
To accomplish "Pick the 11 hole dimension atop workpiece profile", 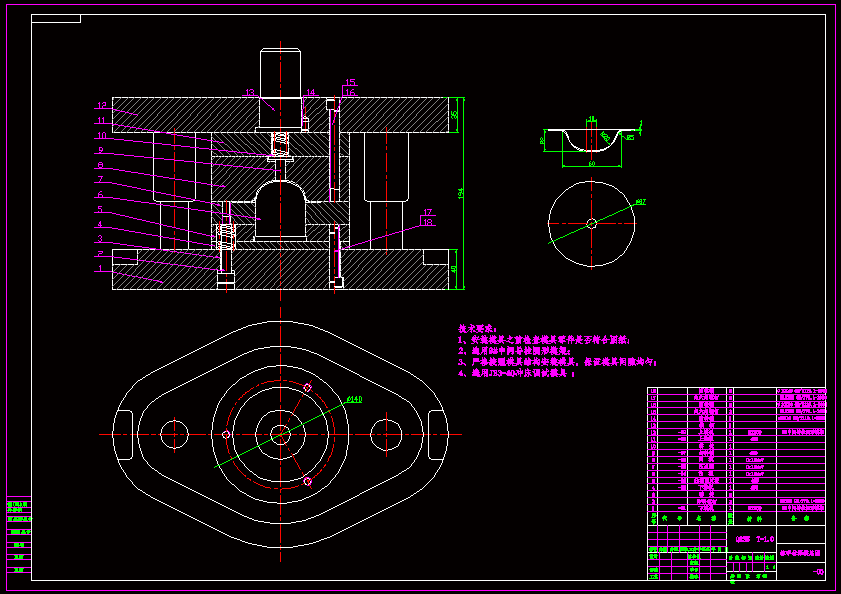I will (x=592, y=119).
